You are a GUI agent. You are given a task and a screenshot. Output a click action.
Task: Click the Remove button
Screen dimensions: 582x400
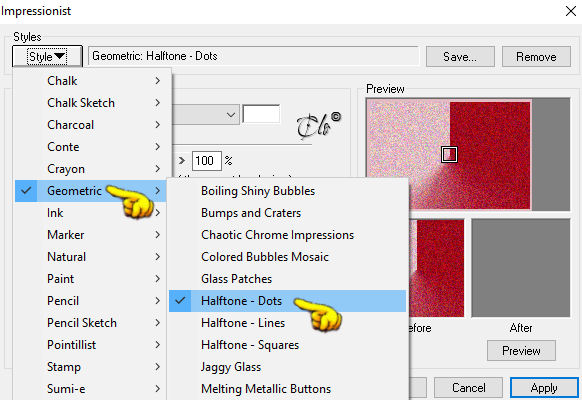click(536, 57)
